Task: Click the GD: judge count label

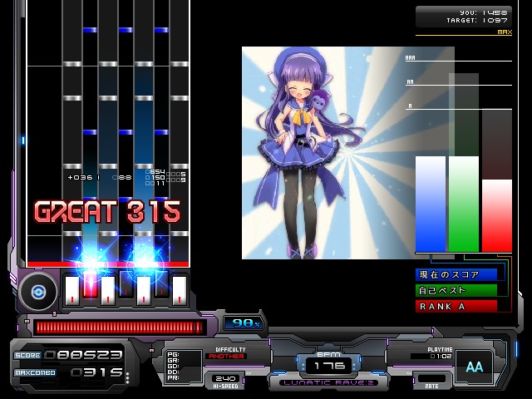Action: pos(173,366)
